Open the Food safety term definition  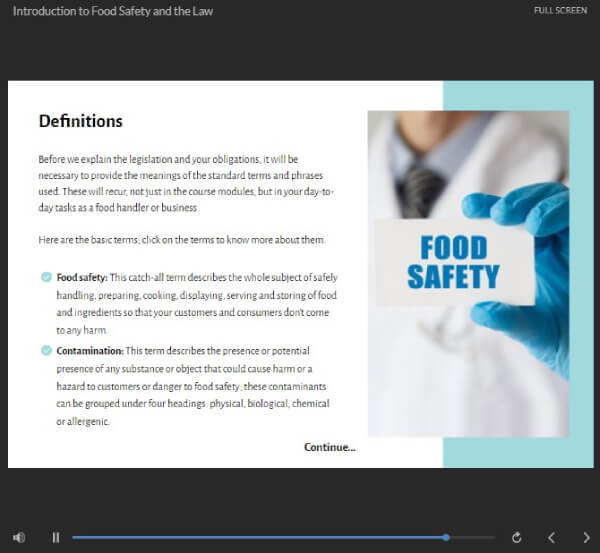[x=82, y=277]
